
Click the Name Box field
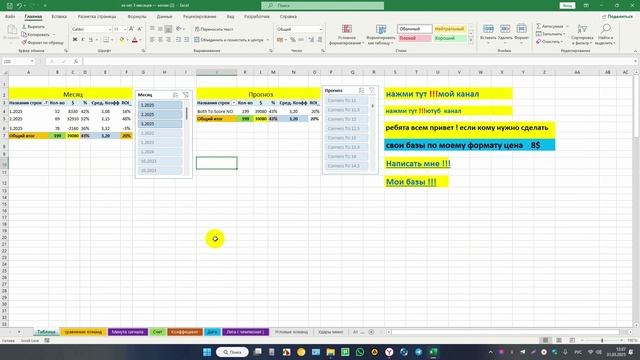pos(18,61)
